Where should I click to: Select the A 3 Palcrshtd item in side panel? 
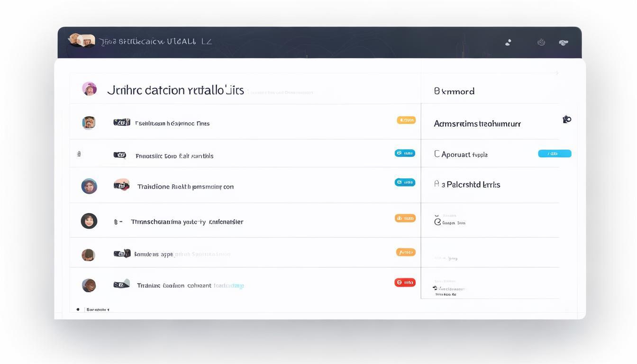click(x=467, y=184)
